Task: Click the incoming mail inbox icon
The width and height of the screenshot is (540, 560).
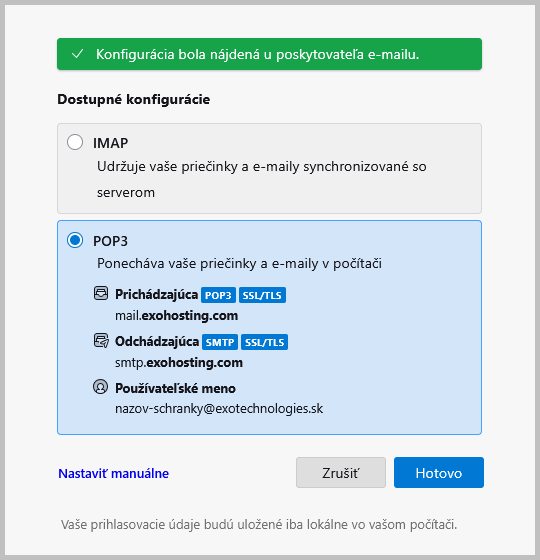Action: click(x=101, y=294)
